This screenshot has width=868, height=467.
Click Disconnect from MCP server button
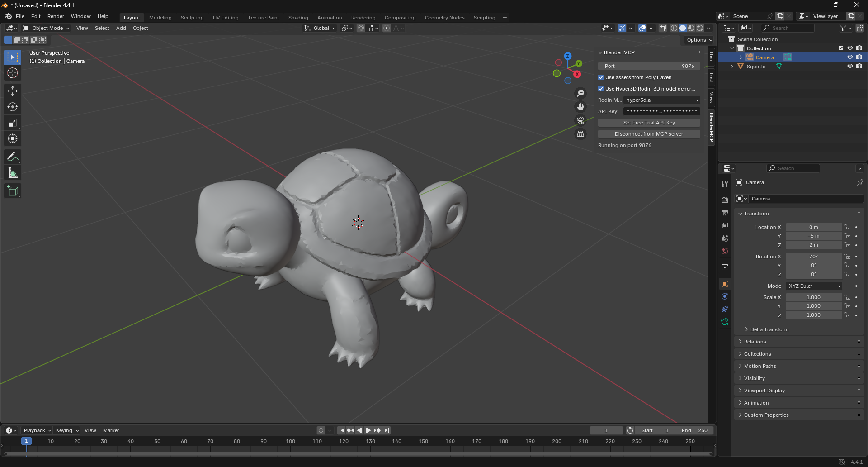[649, 134]
